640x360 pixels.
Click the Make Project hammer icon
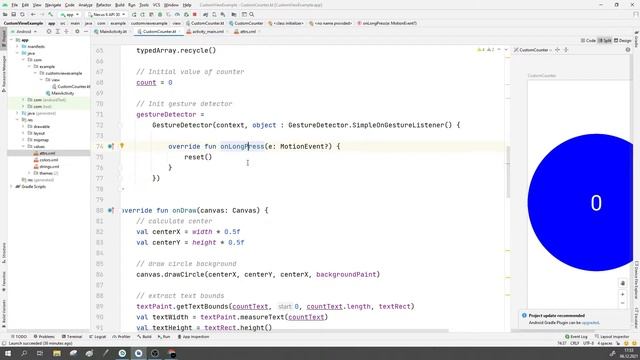(x=51, y=14)
